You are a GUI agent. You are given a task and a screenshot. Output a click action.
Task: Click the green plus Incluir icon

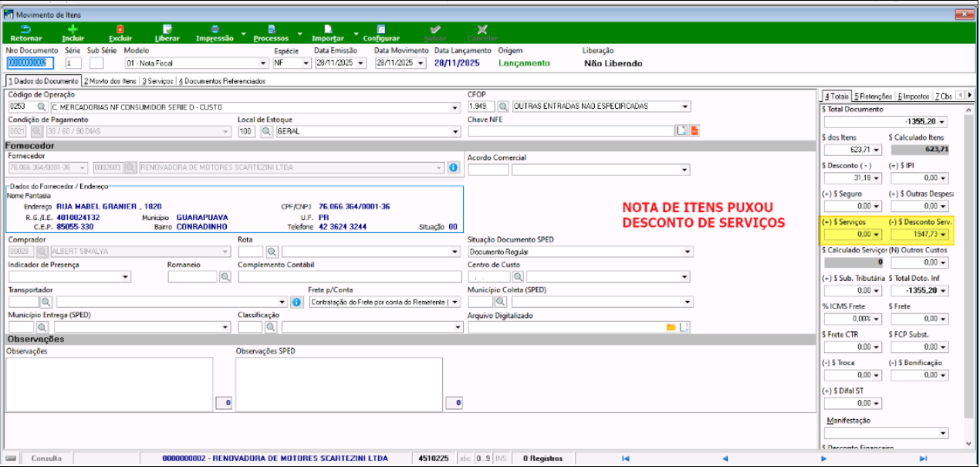click(x=73, y=29)
